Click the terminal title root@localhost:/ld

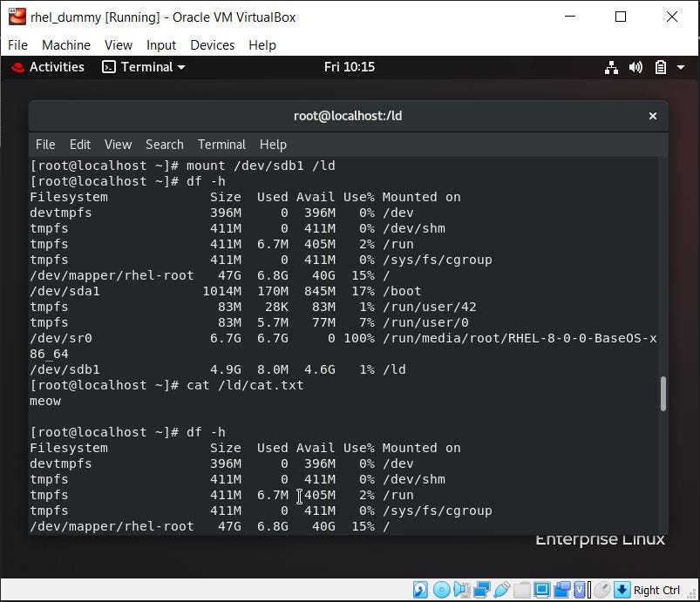(x=348, y=116)
